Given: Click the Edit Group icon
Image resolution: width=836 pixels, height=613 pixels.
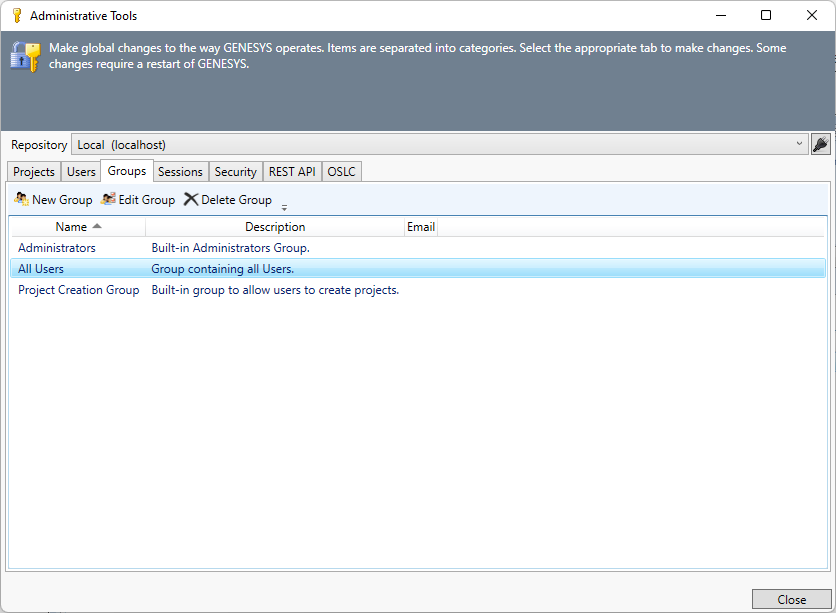Looking at the screenshot, I should 107,199.
